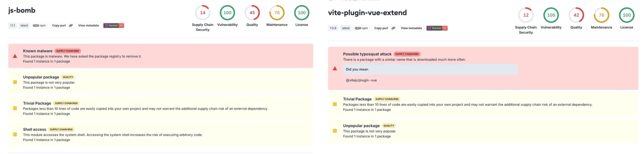The width and height of the screenshot is (644, 154).
Task: Select the js-bomb Quality score 45 circle
Action: coord(252,12)
